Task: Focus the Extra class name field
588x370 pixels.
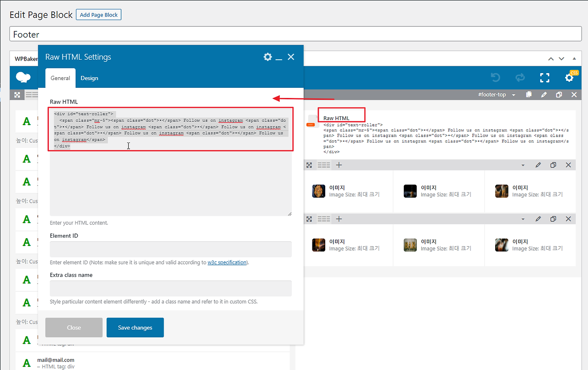Action: click(x=171, y=288)
